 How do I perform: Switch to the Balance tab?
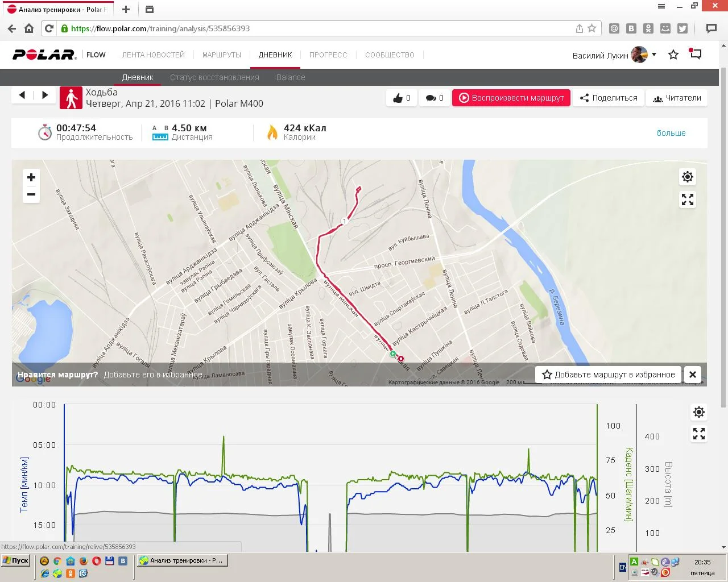[x=291, y=77]
